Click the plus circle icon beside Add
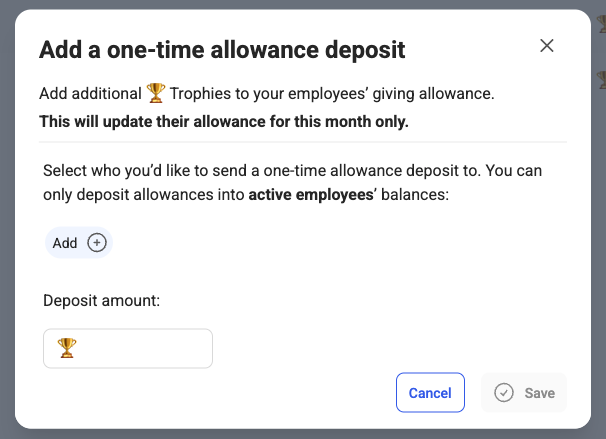The height and width of the screenshot is (439, 606). pos(97,243)
